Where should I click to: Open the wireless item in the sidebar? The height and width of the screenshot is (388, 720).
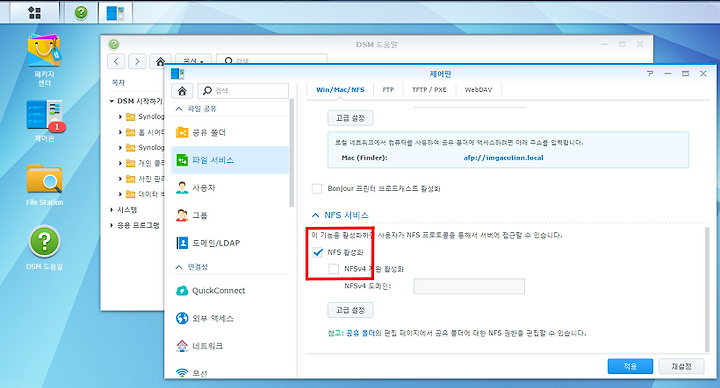tap(230, 373)
